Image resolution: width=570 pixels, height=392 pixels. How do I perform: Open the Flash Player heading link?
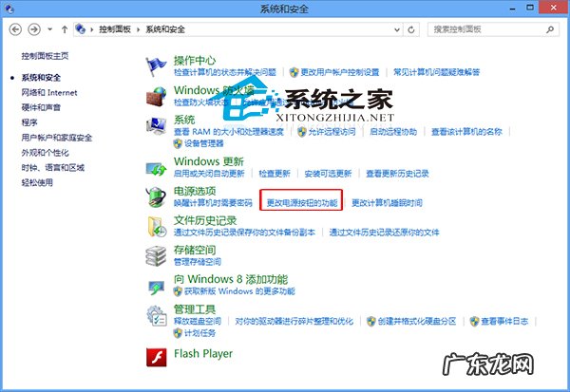[x=203, y=354]
